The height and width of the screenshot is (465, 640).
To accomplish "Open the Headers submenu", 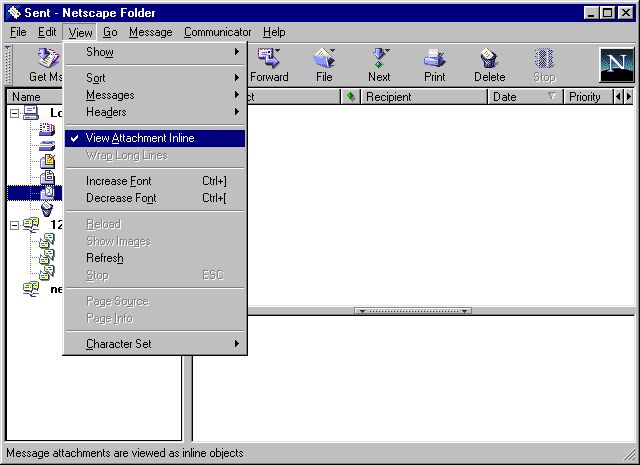I will [x=155, y=112].
